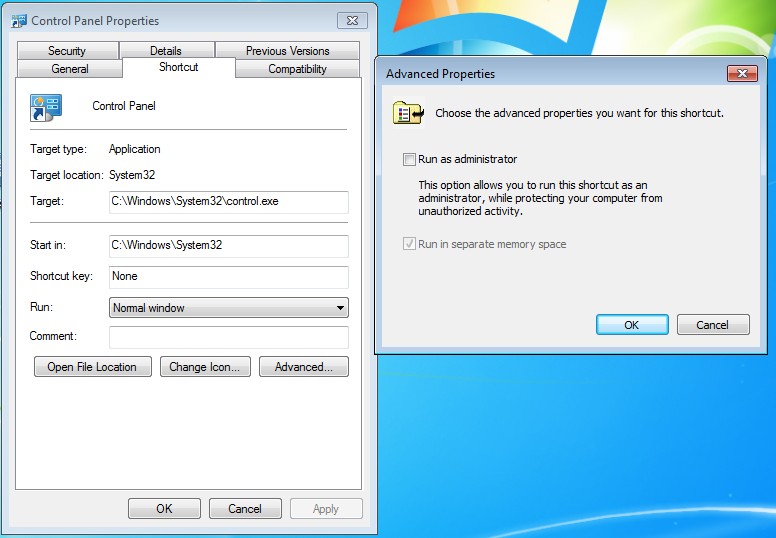The height and width of the screenshot is (538, 776).
Task: Click the Open File Location button
Action: click(93, 367)
